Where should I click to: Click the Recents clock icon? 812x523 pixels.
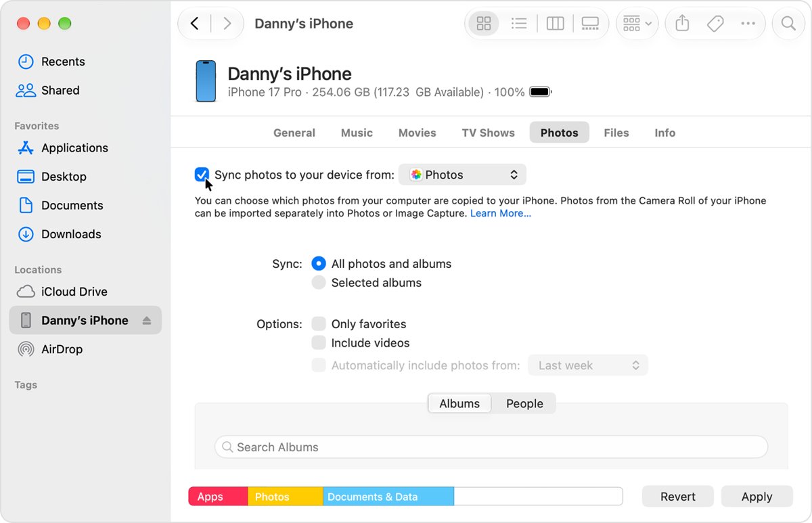(26, 62)
